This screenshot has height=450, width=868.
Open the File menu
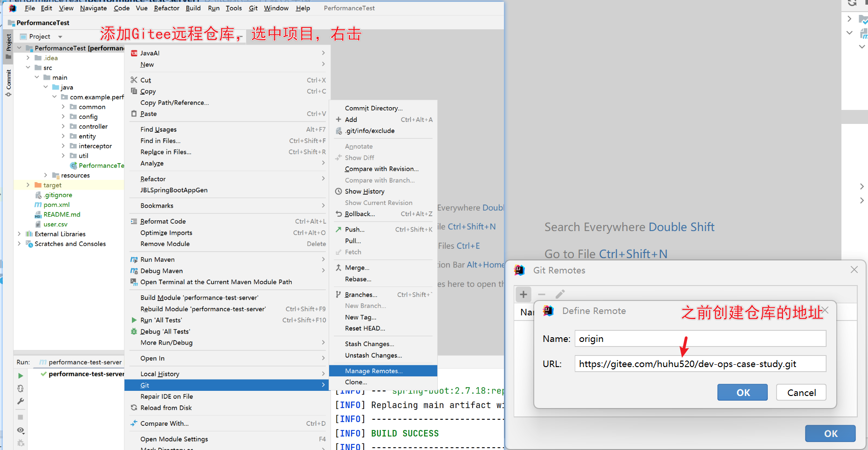[30, 8]
